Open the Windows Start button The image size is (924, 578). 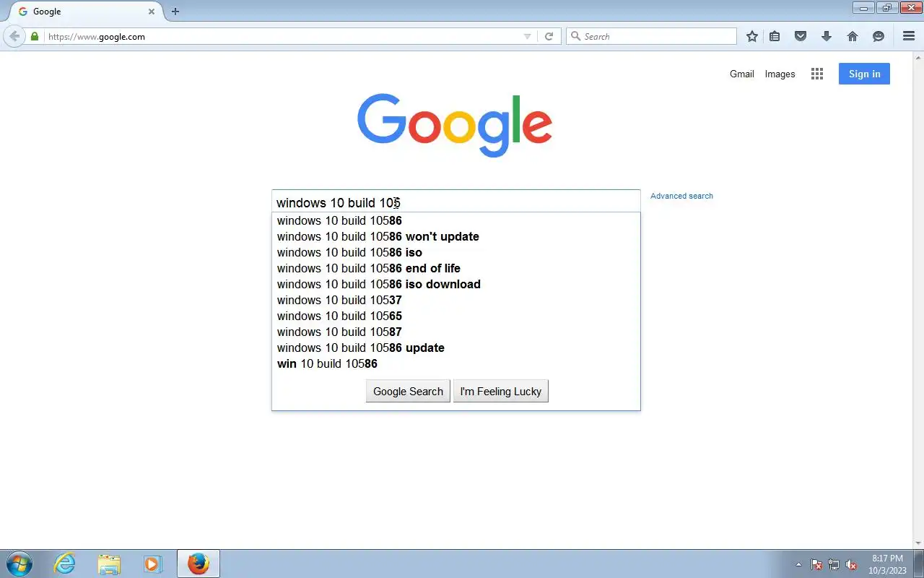click(x=19, y=564)
